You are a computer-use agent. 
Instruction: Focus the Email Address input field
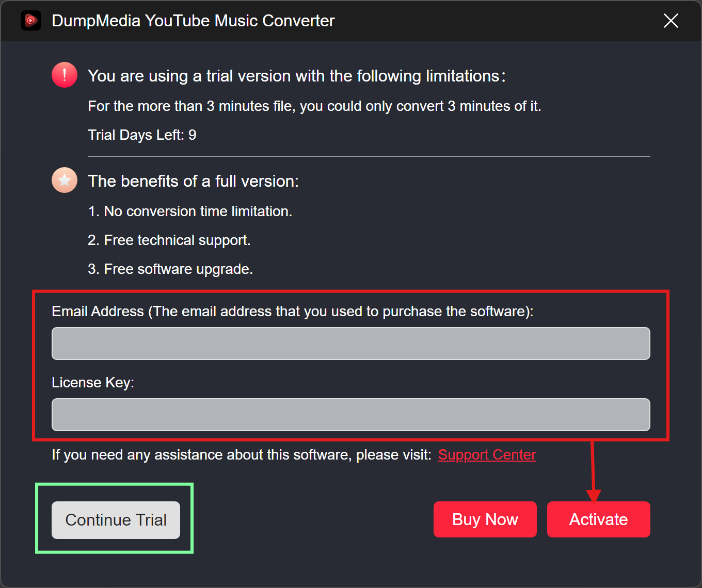(x=350, y=344)
